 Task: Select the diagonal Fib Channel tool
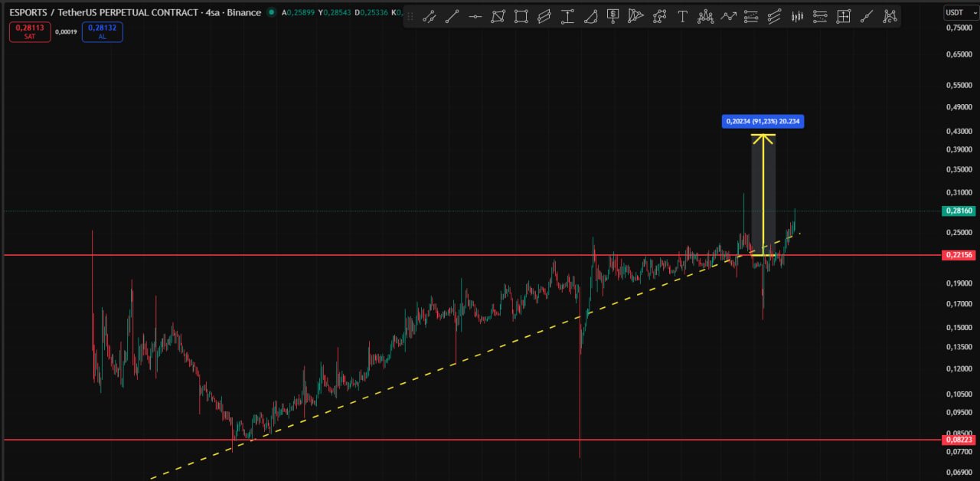pos(774,16)
